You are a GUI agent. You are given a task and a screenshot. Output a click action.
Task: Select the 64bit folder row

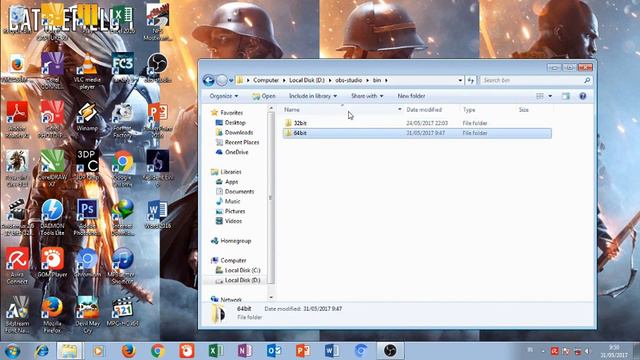(x=417, y=133)
